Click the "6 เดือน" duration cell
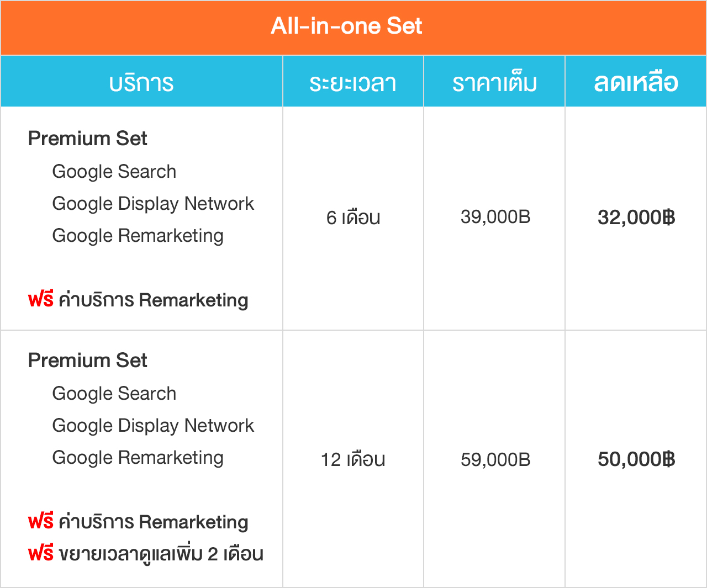The image size is (707, 588). click(353, 218)
